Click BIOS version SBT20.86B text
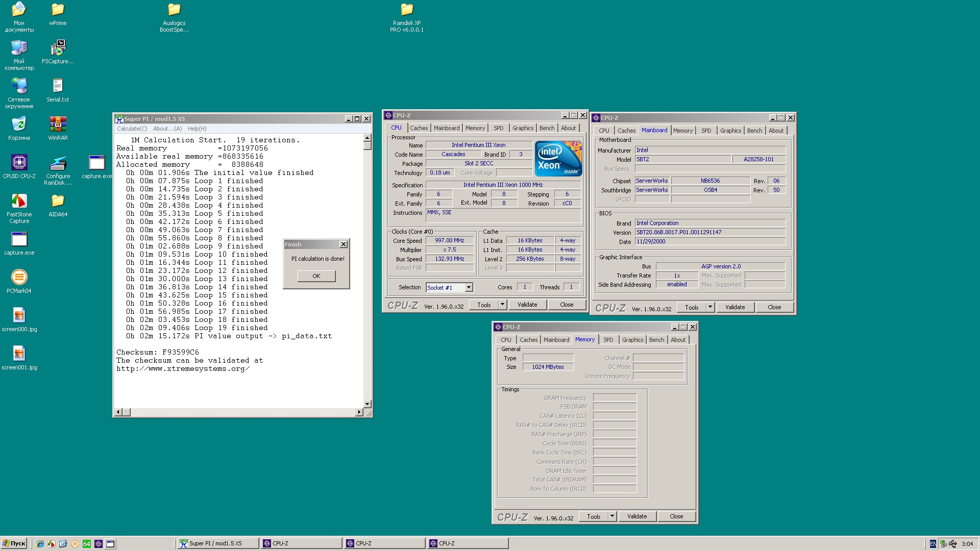The image size is (980, 551). [710, 232]
